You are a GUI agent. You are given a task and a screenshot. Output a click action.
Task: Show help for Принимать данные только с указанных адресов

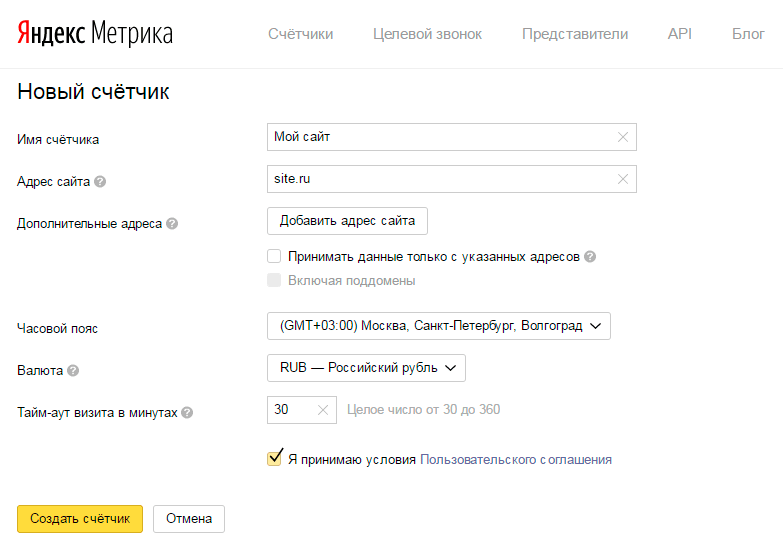click(590, 257)
